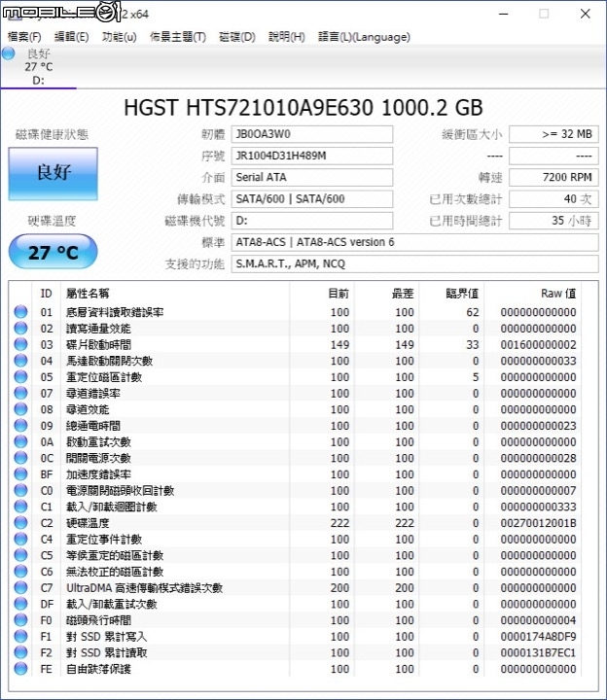Close the CrystalDiskInfo window
The height and width of the screenshot is (700, 607).
586,14
